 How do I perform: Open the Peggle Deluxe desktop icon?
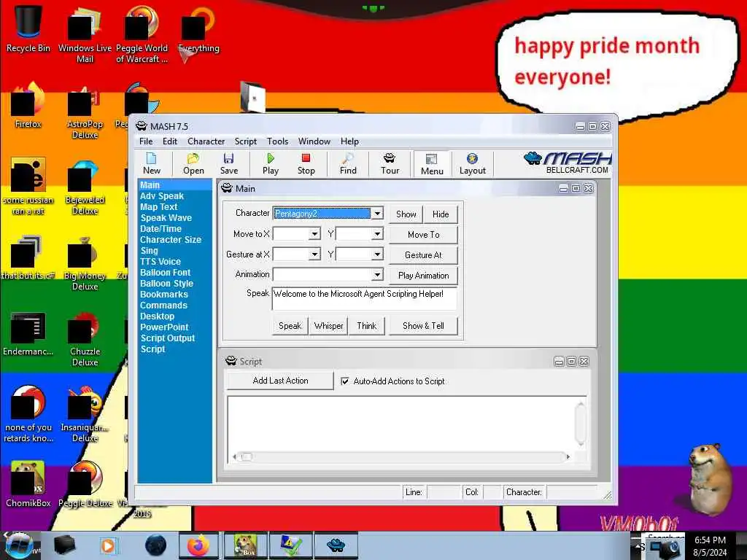pyautogui.click(x=85, y=483)
